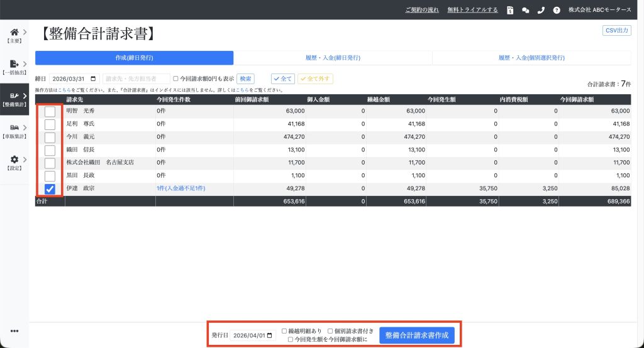This screenshot has width=644, height=348.
Task: Click the phone contact icon
Action: (540, 10)
